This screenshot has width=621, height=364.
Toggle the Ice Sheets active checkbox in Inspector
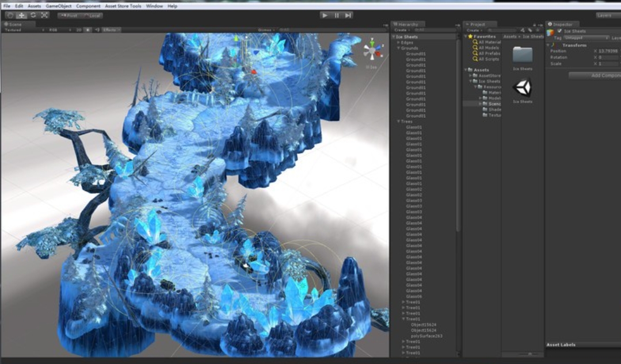[x=559, y=31]
